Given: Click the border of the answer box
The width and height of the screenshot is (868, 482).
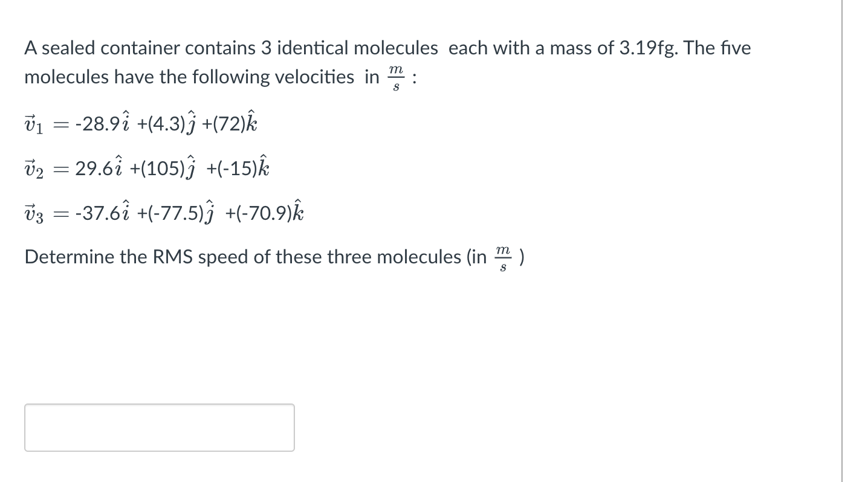Looking at the screenshot, I should pyautogui.click(x=158, y=405).
